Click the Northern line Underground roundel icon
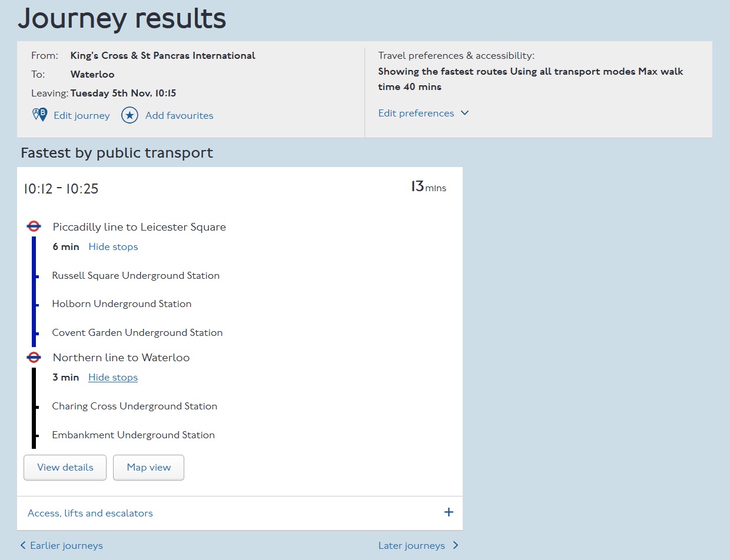This screenshot has width=730, height=560. click(x=34, y=357)
